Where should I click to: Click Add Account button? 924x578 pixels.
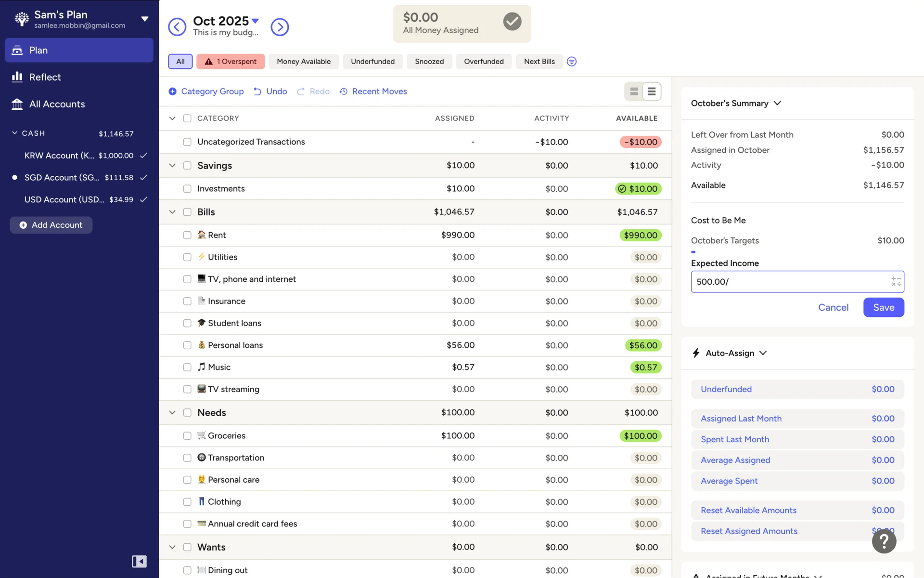pyautogui.click(x=51, y=225)
